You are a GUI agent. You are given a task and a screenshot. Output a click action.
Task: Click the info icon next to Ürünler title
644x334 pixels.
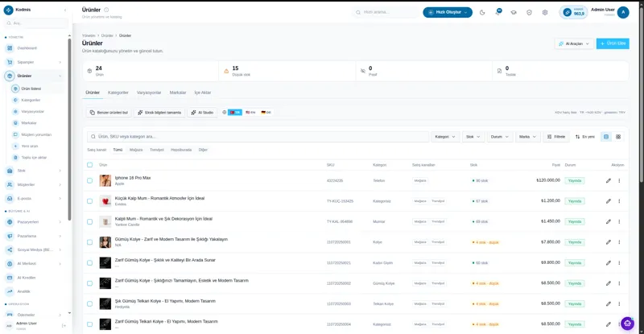click(x=106, y=10)
